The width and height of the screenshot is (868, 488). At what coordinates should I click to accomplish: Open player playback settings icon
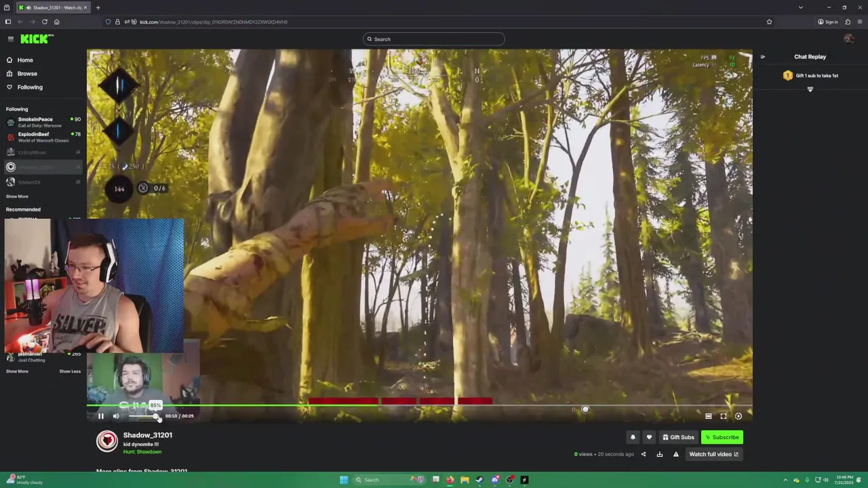click(x=738, y=416)
